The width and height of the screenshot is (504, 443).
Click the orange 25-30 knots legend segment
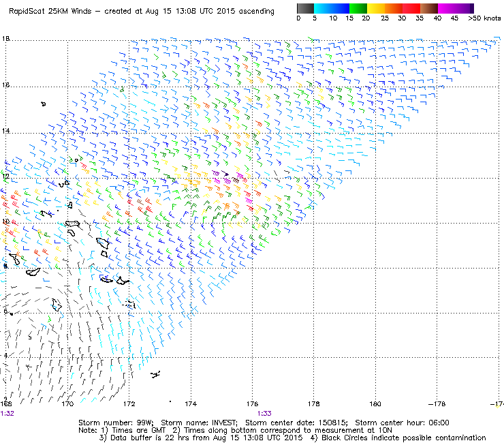coord(394,8)
